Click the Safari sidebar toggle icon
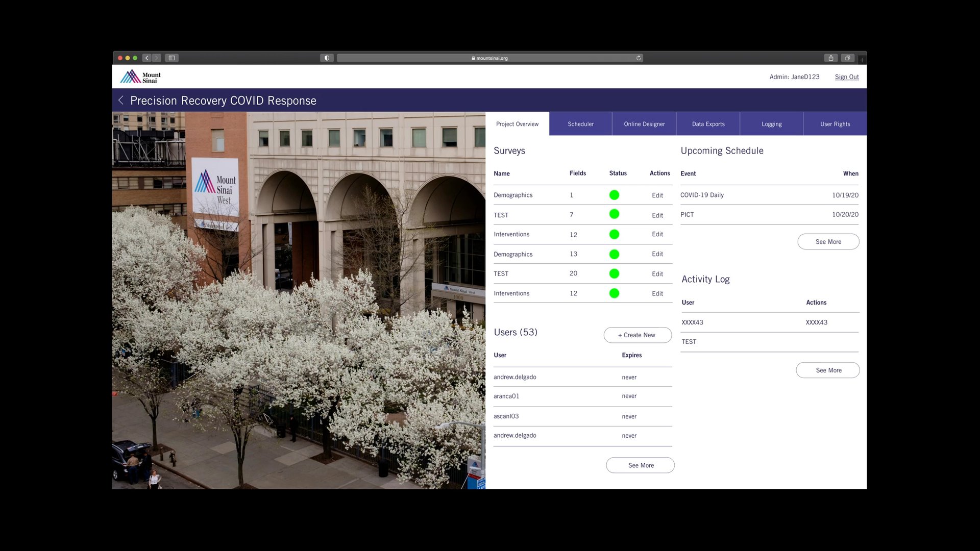Viewport: 980px width, 551px height. pos(172,58)
